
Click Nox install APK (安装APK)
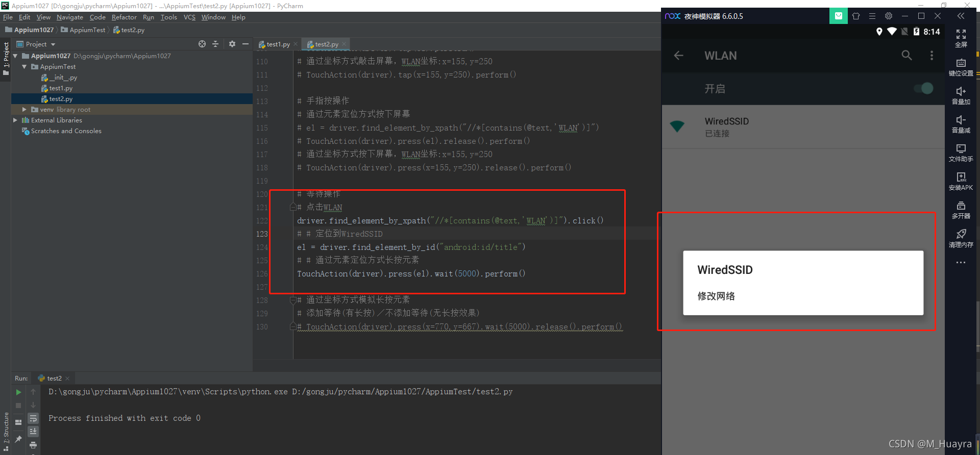961,182
